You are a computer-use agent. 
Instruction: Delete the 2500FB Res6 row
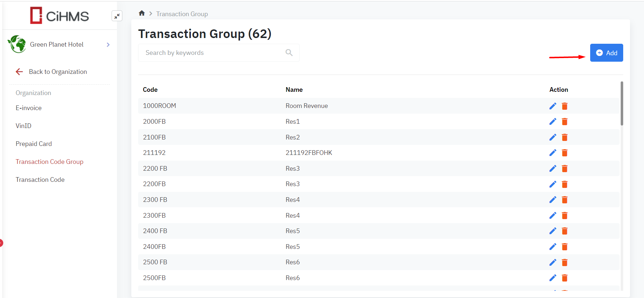pos(564,278)
